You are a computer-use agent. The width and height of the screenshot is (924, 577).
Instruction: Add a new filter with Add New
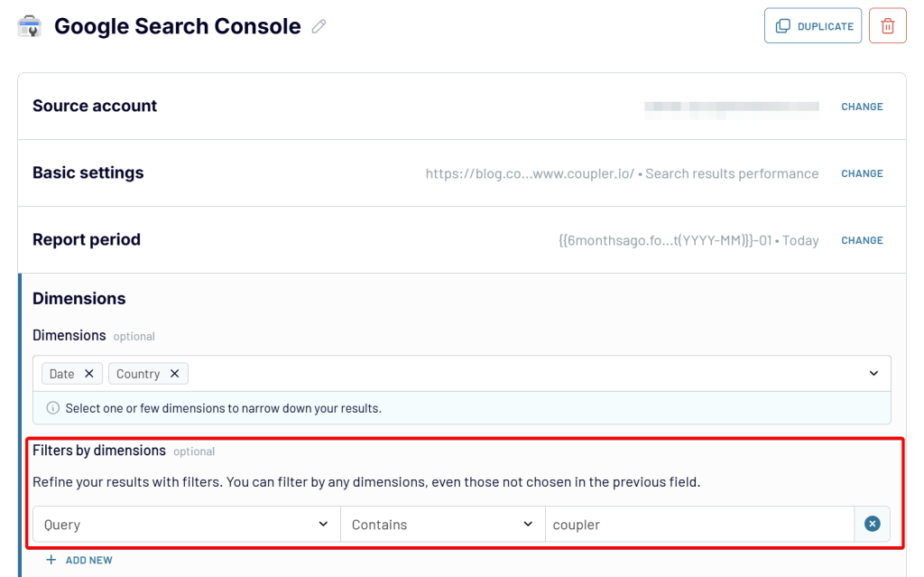click(x=79, y=560)
